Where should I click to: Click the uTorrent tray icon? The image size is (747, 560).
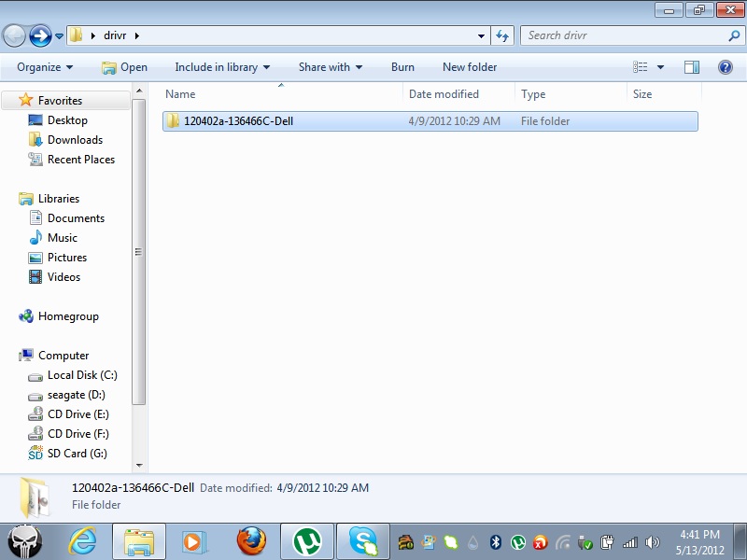(x=518, y=542)
